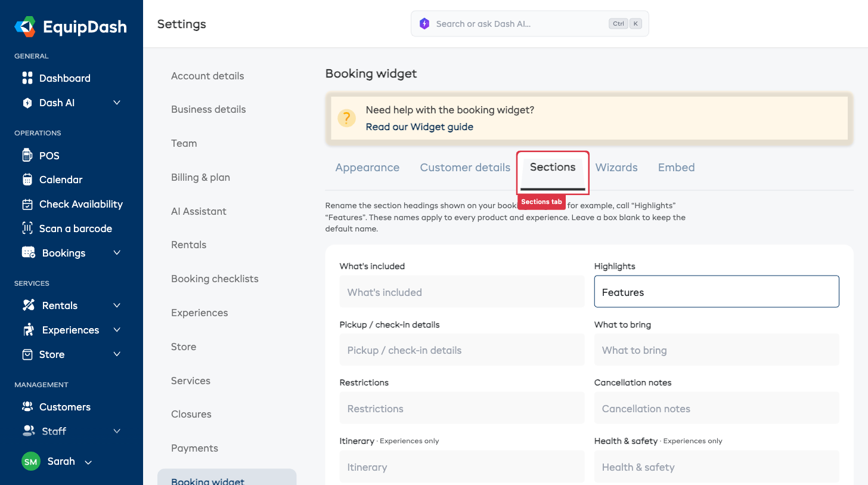
Task: Expand the Store sidebar chevron
Action: [117, 354]
